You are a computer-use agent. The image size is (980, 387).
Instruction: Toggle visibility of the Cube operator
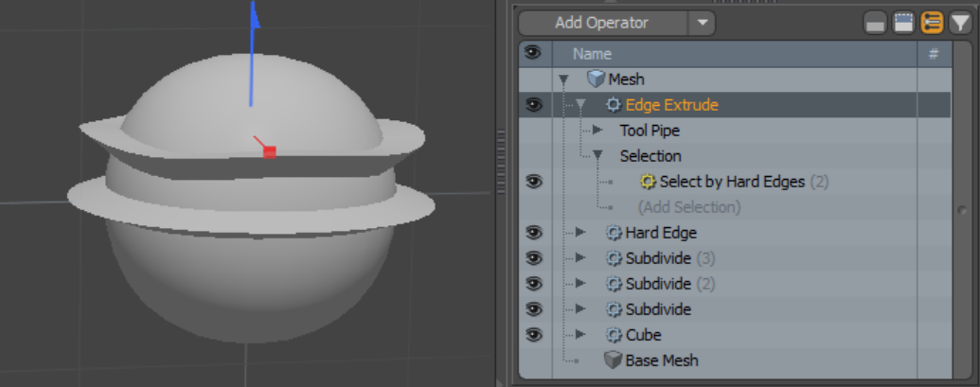click(533, 335)
